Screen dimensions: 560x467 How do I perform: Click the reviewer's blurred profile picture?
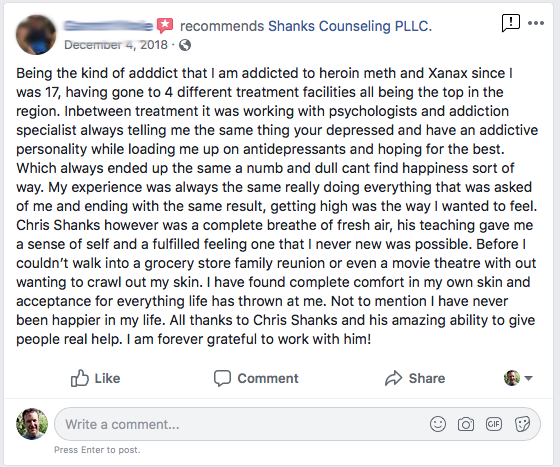click(36, 35)
